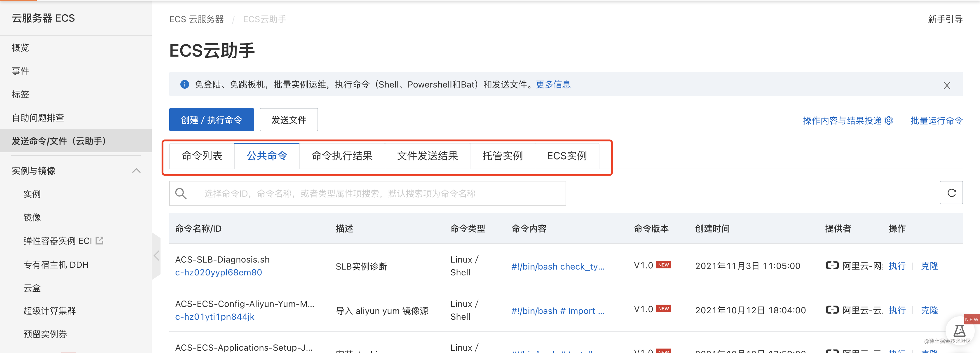Open 操作内容与结果投递 link
The width and height of the screenshot is (980, 353).
pyautogui.click(x=842, y=120)
